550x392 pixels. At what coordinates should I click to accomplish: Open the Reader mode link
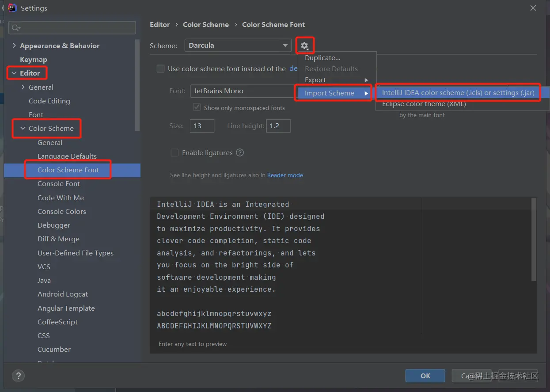point(285,175)
